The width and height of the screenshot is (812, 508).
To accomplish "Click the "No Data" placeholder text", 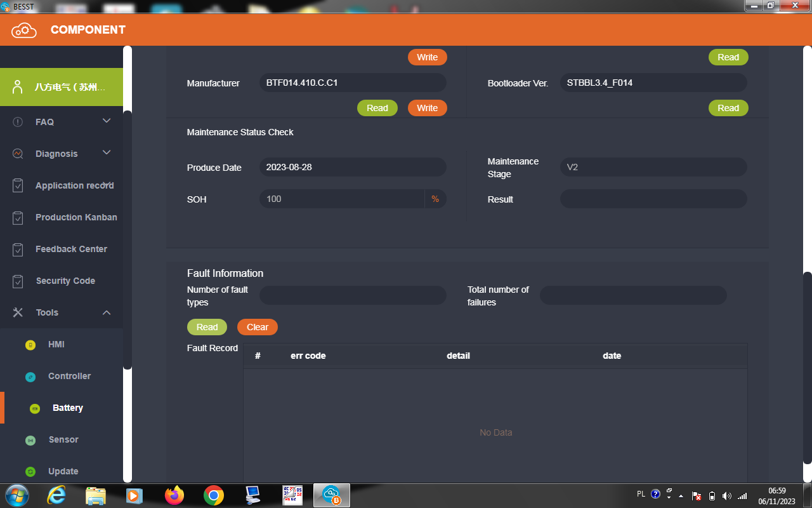I will [496, 432].
